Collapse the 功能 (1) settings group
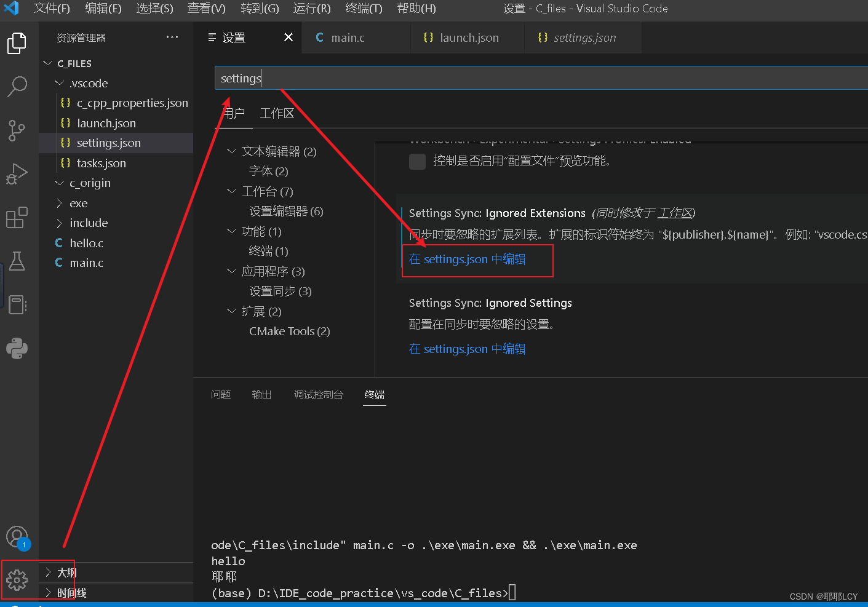The width and height of the screenshot is (868, 607). (x=231, y=231)
